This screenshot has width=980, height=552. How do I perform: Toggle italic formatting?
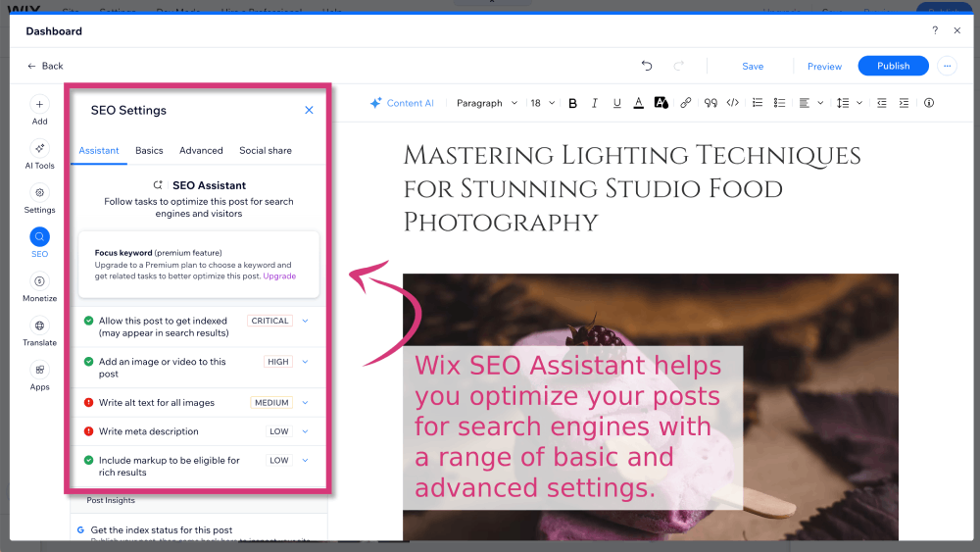point(595,103)
